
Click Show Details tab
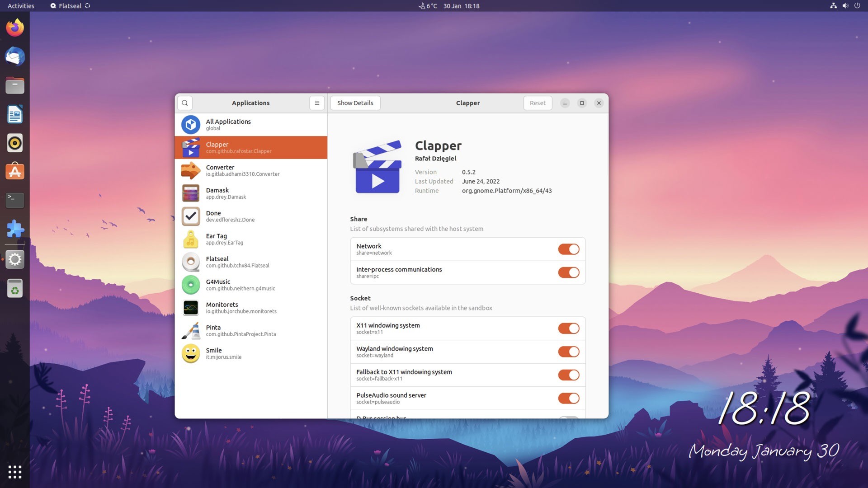[x=355, y=103]
